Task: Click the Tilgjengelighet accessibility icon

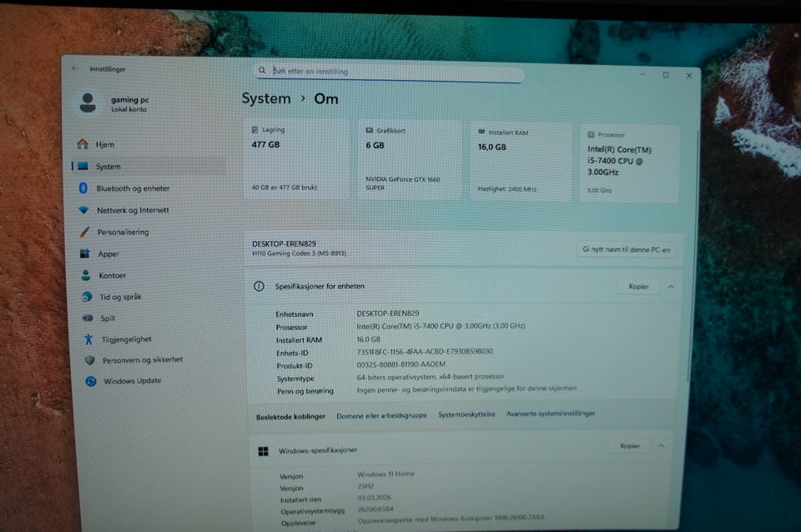Action: click(88, 339)
